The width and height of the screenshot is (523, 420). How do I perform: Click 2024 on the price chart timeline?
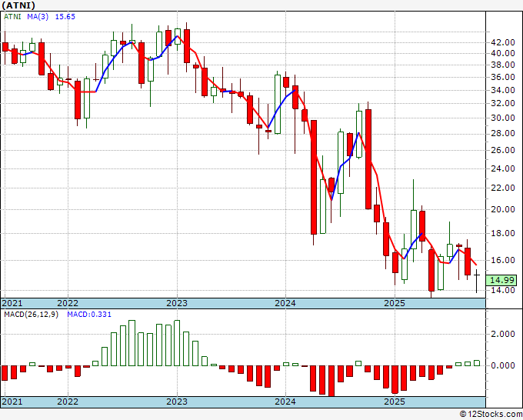tap(285, 303)
